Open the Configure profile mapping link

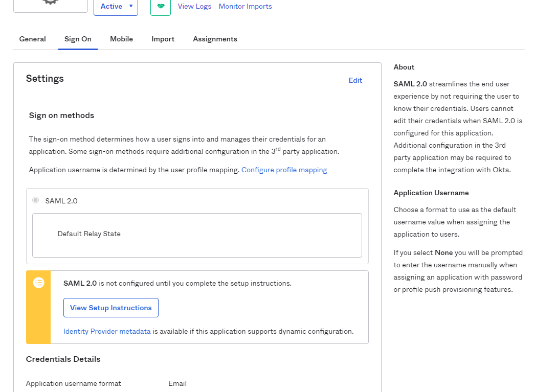(284, 170)
